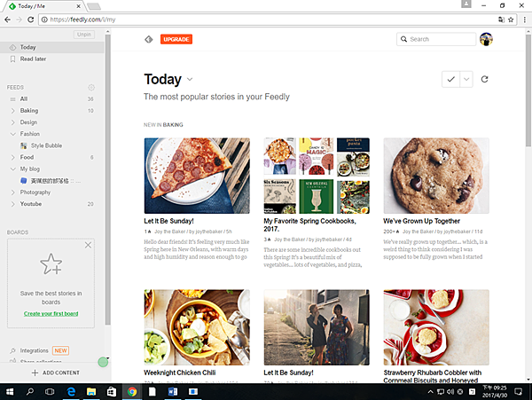Screen dimensions: 532x400
Task: Click Create your first board link
Action: (x=51, y=313)
